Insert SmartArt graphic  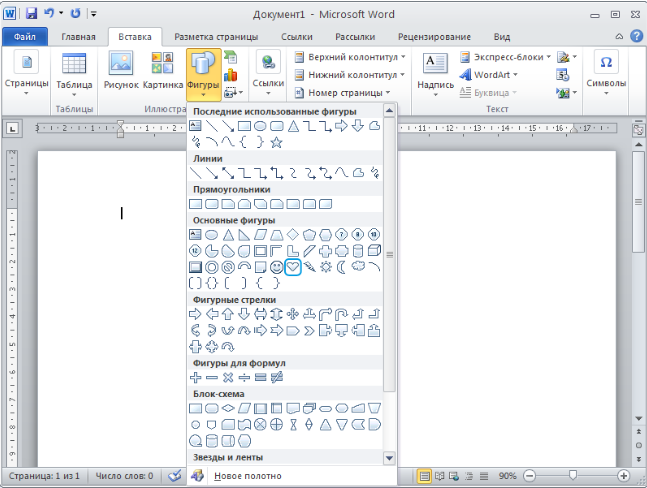(231, 57)
